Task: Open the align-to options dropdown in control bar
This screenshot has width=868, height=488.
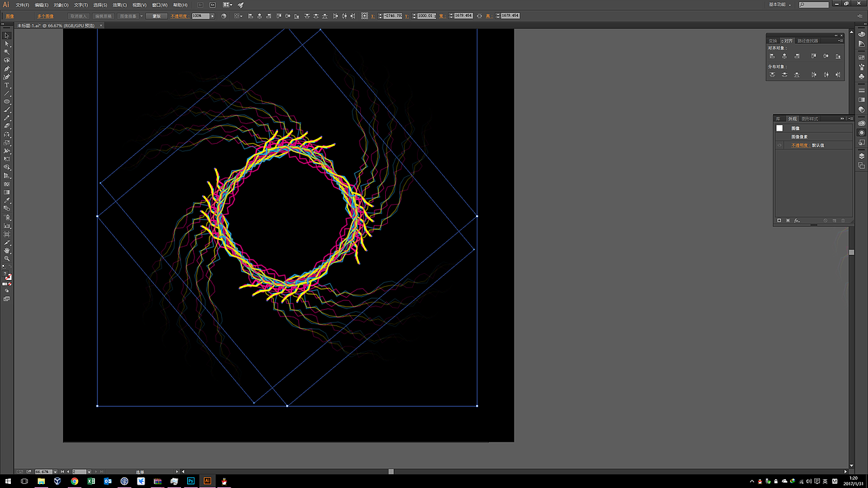Action: tap(237, 16)
